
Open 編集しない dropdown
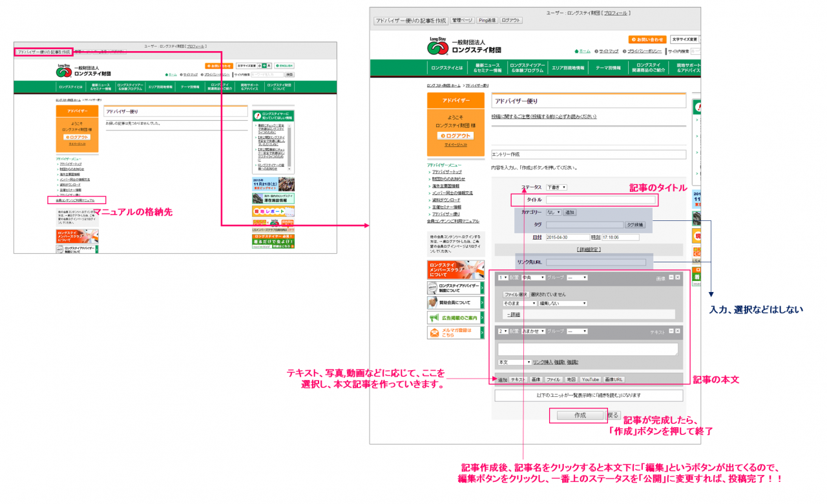pyautogui.click(x=563, y=302)
